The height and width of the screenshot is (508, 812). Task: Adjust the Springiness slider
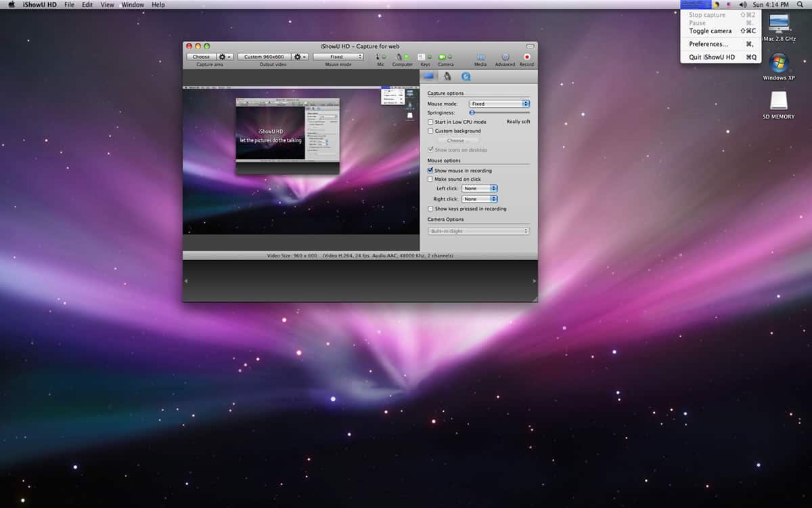coord(472,112)
